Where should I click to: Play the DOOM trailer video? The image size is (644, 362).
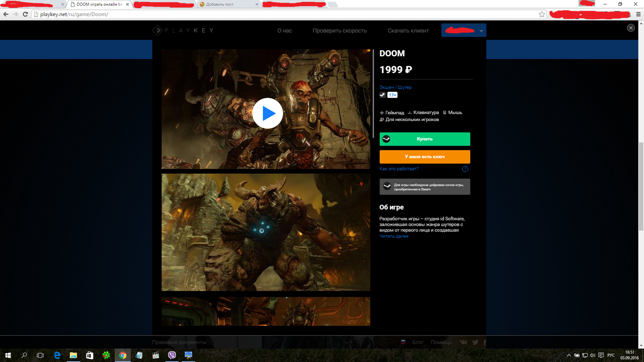[x=268, y=113]
